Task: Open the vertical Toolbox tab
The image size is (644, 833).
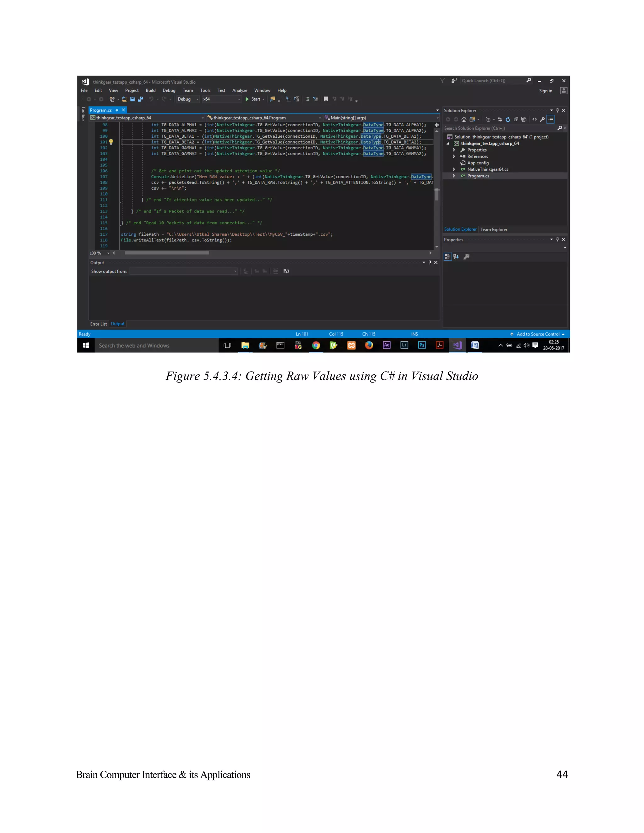Action: tap(84, 114)
